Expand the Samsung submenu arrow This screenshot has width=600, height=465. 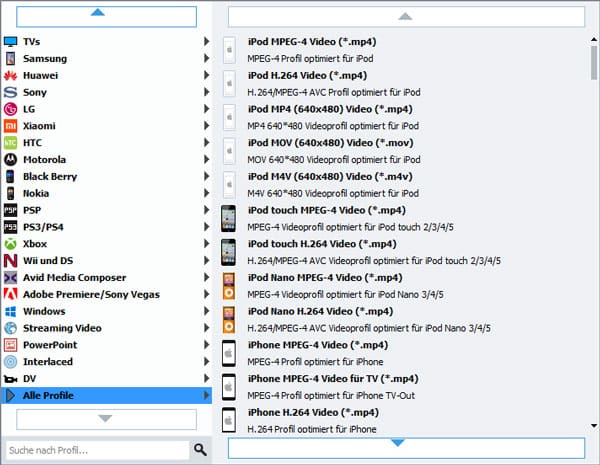click(x=207, y=58)
